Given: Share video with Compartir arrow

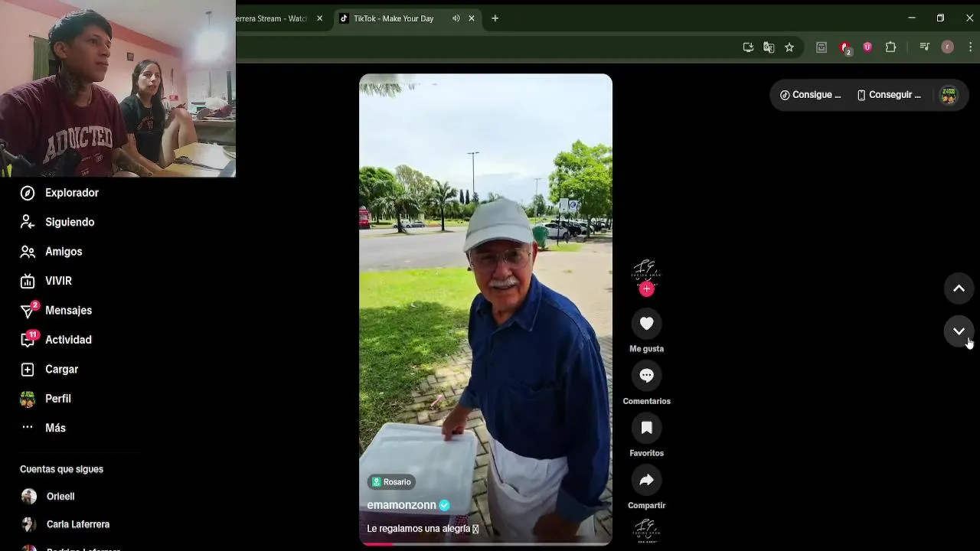Looking at the screenshot, I should (646, 480).
